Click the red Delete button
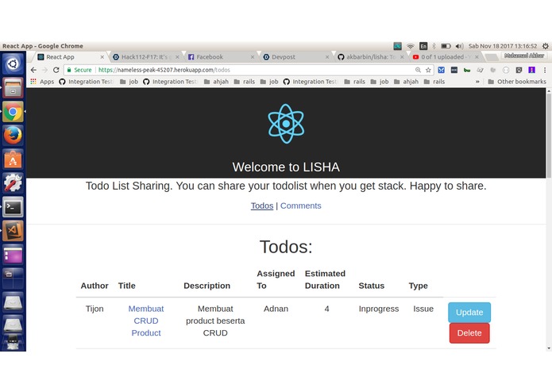The image size is (552, 392). point(469,333)
